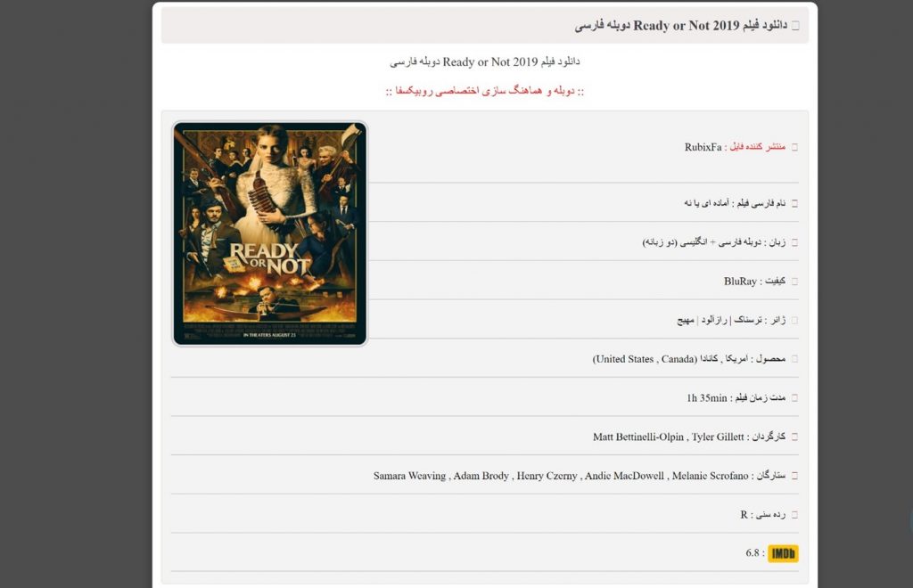Viewport: 913px width, 588px height.
Task: Select Tyler Gillett director name
Action: click(x=718, y=437)
